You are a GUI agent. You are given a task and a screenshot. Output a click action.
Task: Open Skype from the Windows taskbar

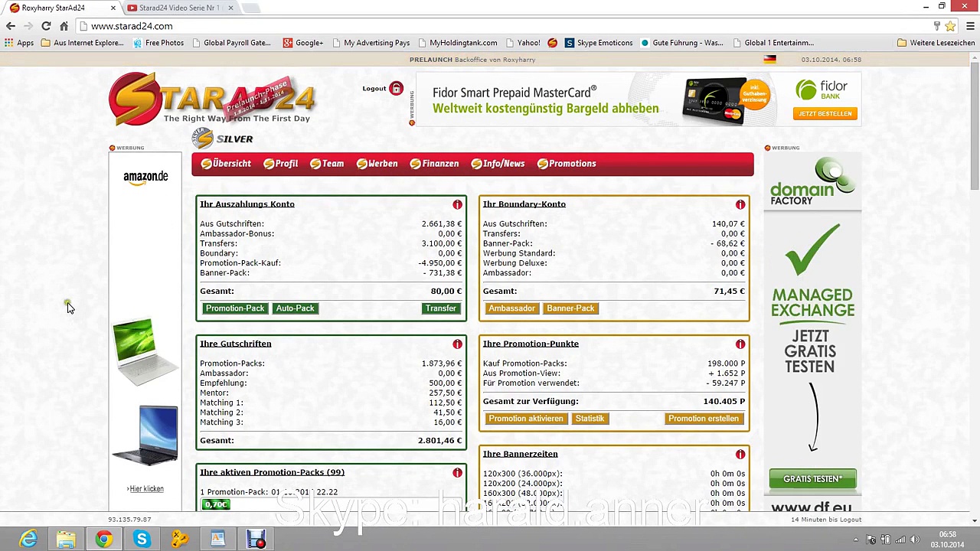coord(142,540)
